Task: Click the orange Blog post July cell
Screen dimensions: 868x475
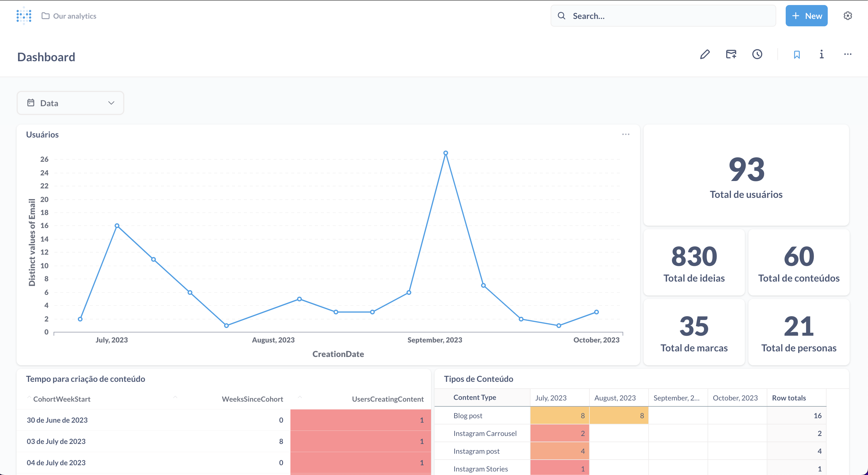Action: coord(559,416)
